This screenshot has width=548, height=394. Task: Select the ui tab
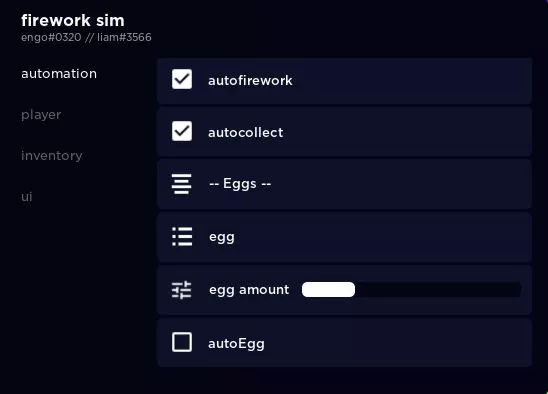[x=27, y=196]
